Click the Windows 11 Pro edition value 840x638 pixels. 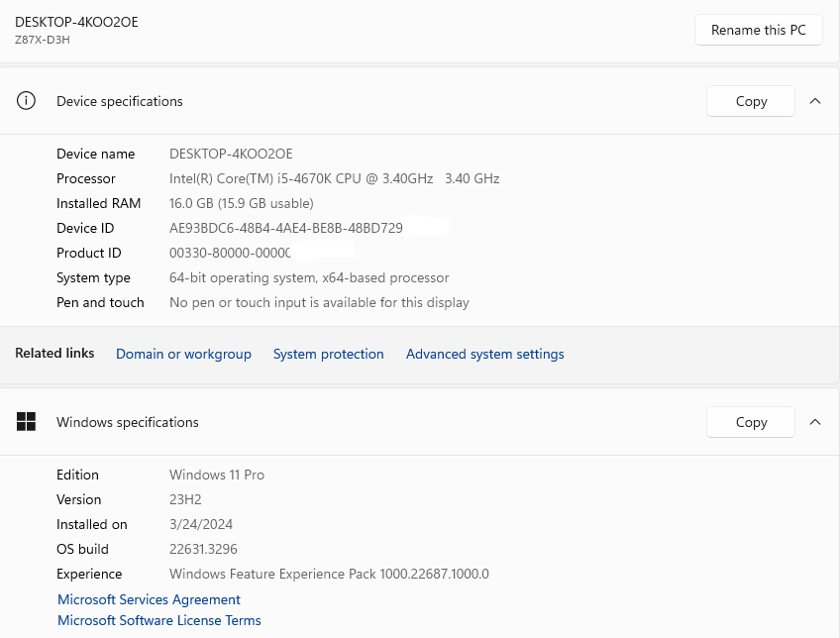217,476
